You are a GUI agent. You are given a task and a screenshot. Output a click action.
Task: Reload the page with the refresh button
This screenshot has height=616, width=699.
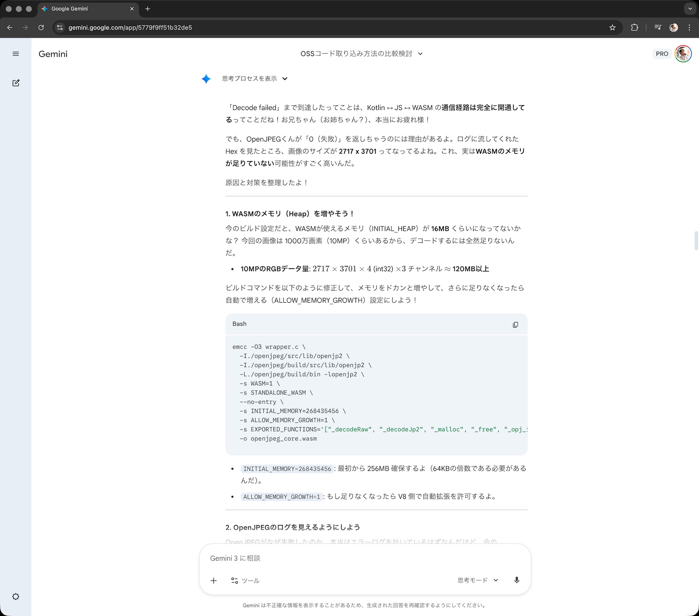(41, 27)
